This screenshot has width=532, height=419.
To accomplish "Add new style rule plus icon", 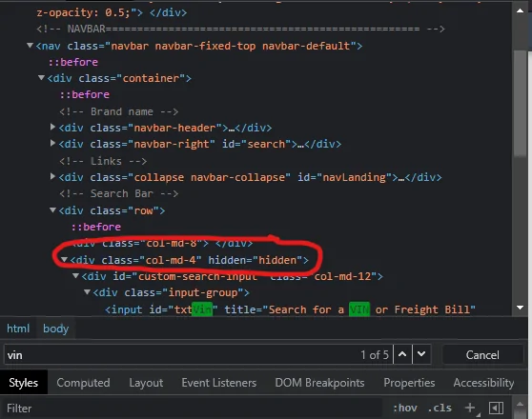I will 470,408.
